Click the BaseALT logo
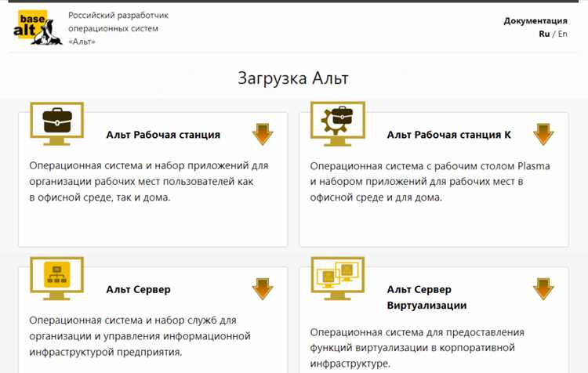The image size is (588, 373). [x=38, y=27]
